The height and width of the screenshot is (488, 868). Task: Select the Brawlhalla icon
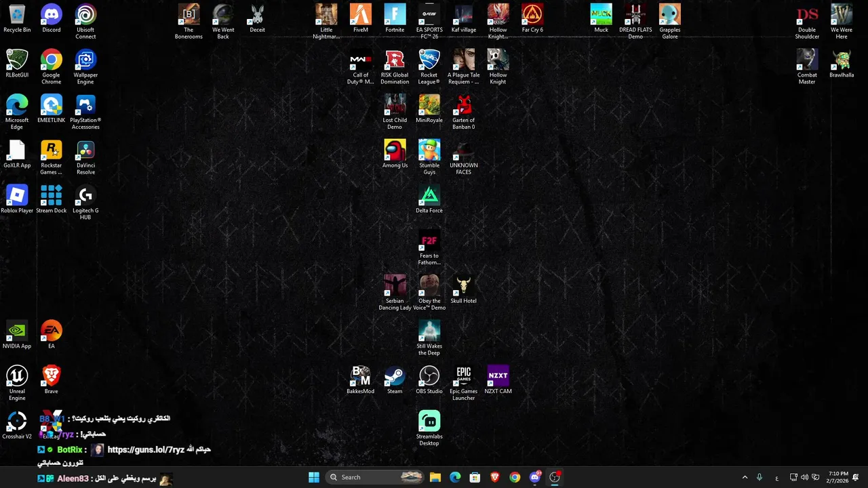click(842, 64)
